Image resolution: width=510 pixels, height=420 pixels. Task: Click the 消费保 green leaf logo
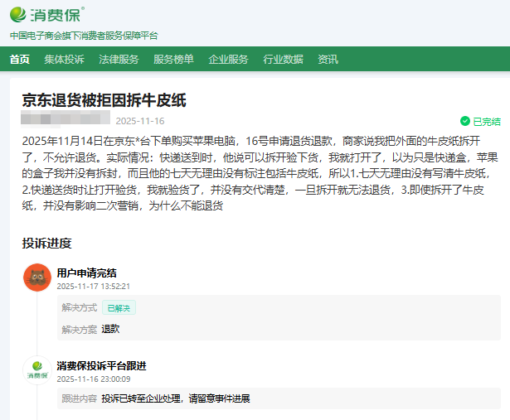(20, 15)
